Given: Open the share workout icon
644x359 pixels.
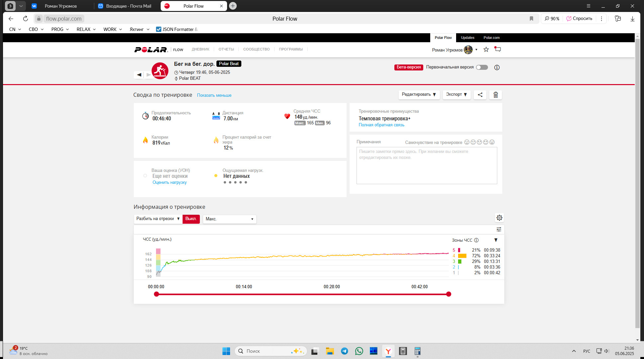Looking at the screenshot, I should pyautogui.click(x=480, y=95).
